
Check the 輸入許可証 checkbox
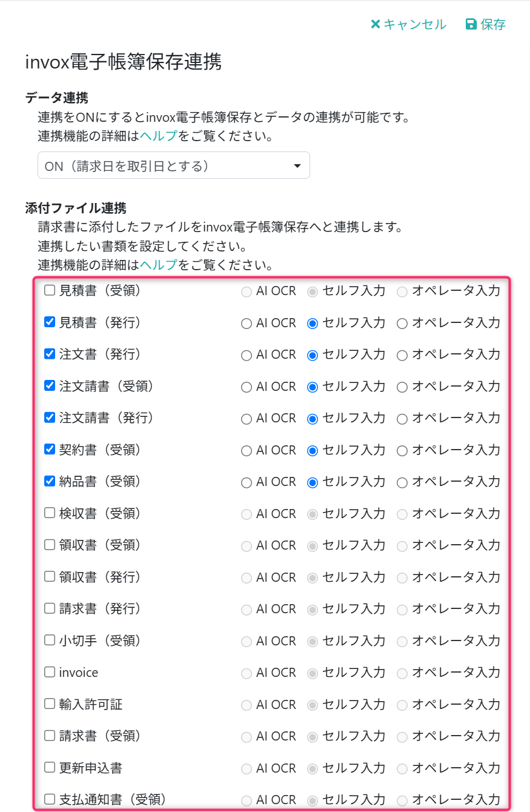(x=50, y=704)
